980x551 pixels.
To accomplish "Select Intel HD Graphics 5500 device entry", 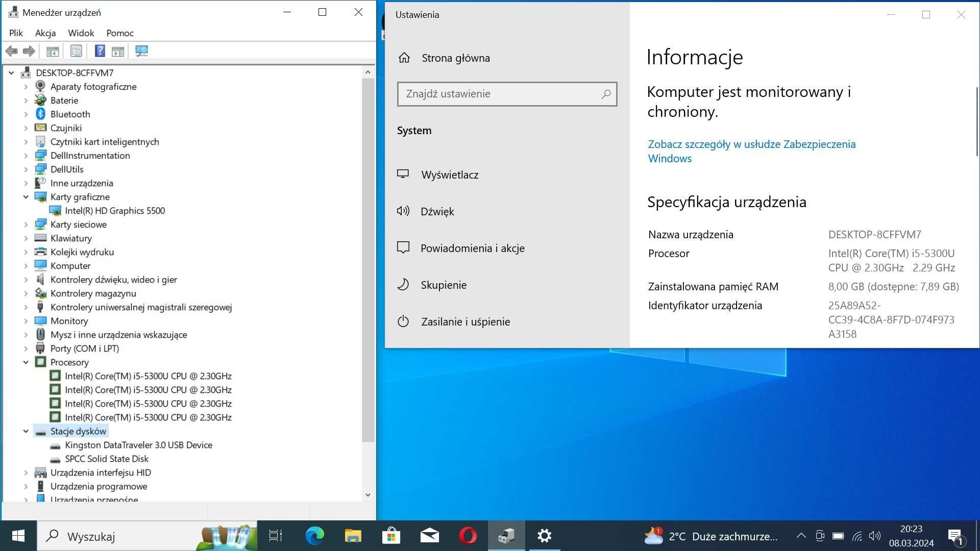I will (114, 210).
